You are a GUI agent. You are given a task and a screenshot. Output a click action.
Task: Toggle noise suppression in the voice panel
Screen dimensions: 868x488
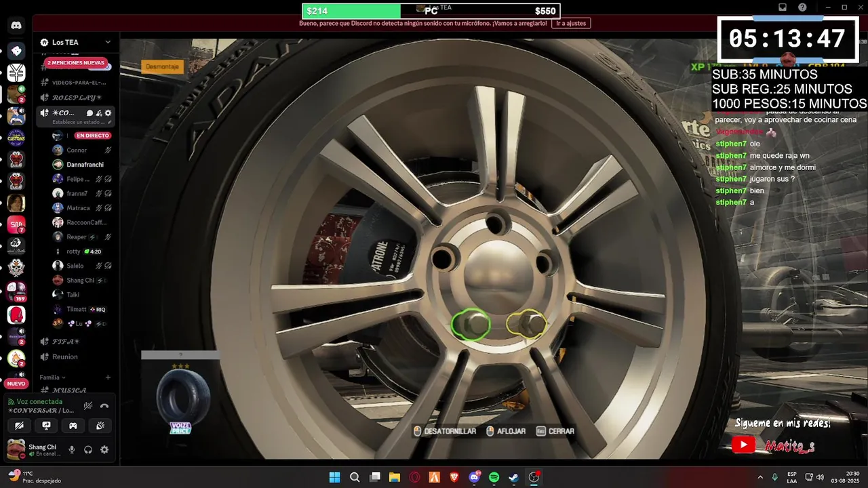pos(88,406)
